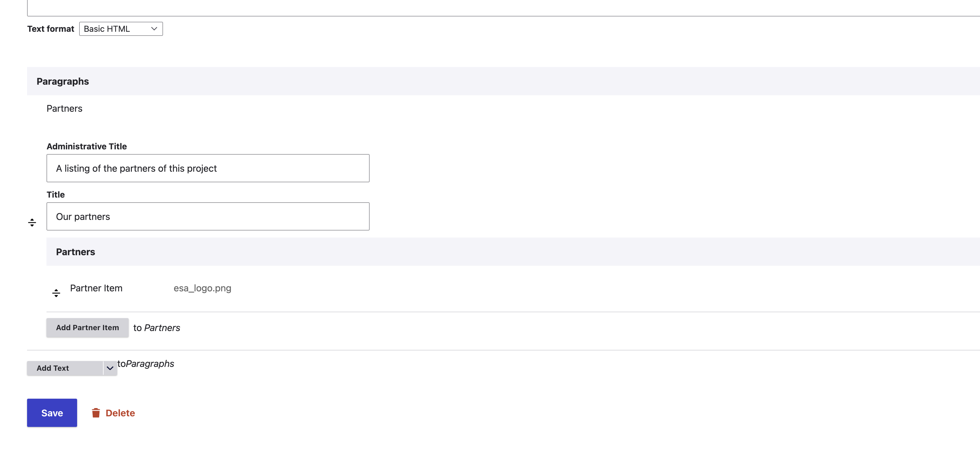Open the Text format Basic HTML dropdown
This screenshot has width=980, height=471.
point(121,29)
